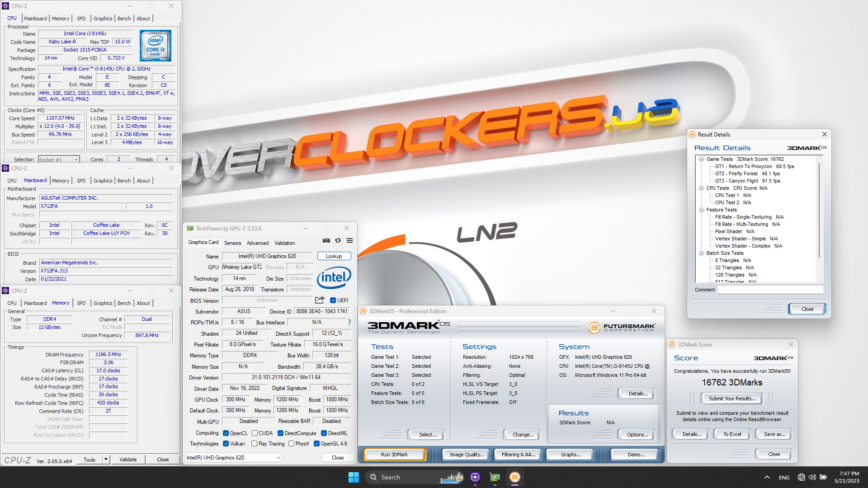Click Run 3DMark button
This screenshot has height=488, width=868.
point(394,455)
